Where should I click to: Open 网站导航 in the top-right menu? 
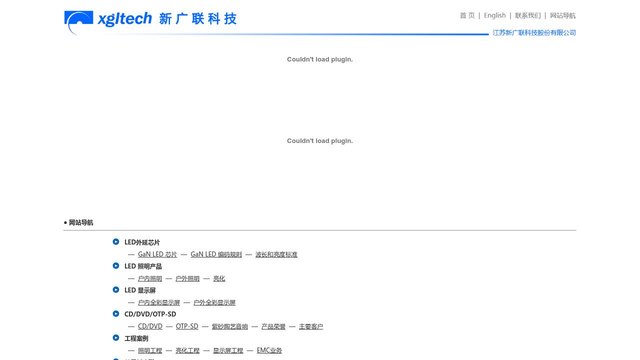[563, 16]
